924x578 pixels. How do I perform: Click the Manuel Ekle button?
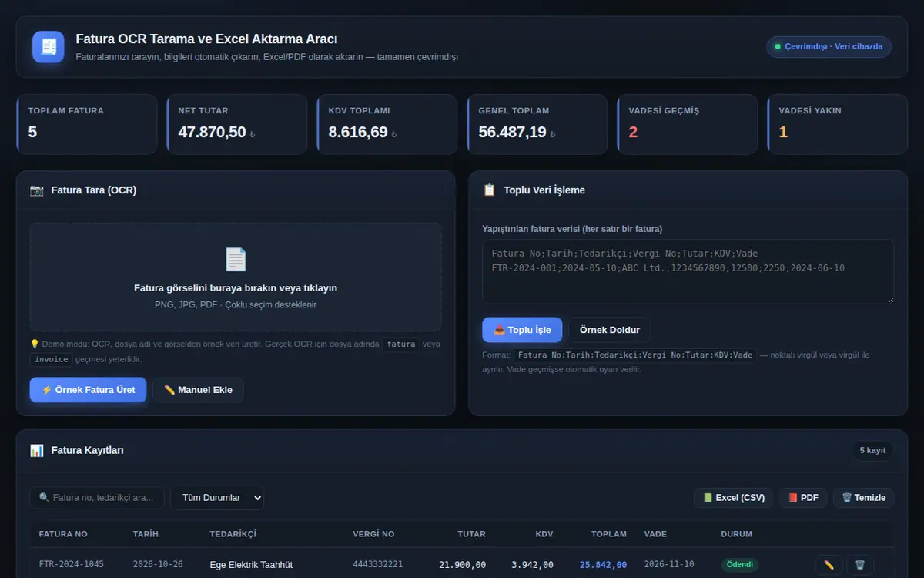coord(198,390)
